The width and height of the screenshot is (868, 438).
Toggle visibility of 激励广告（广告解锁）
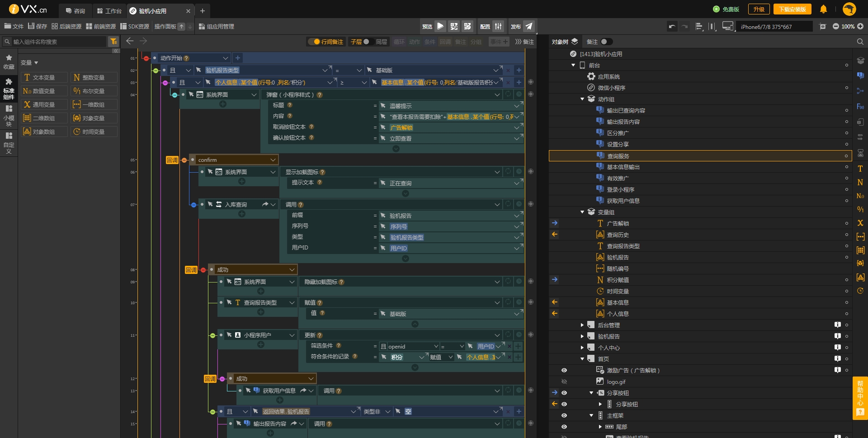pyautogui.click(x=564, y=370)
